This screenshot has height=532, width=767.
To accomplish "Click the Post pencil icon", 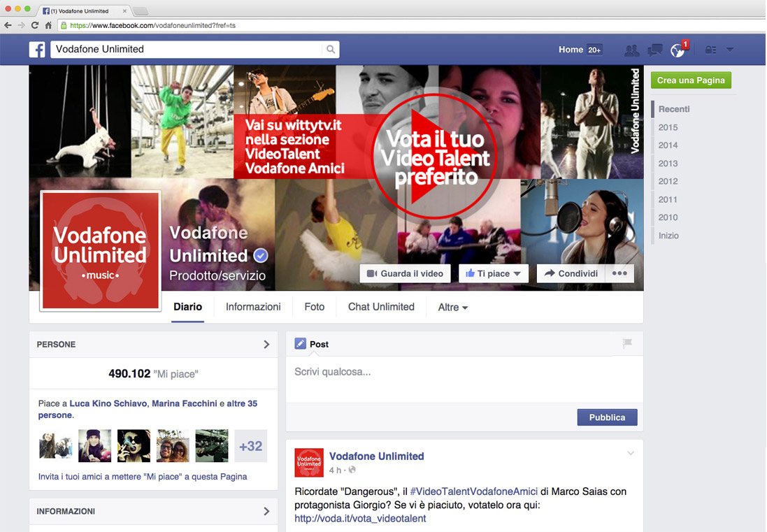I will point(301,344).
